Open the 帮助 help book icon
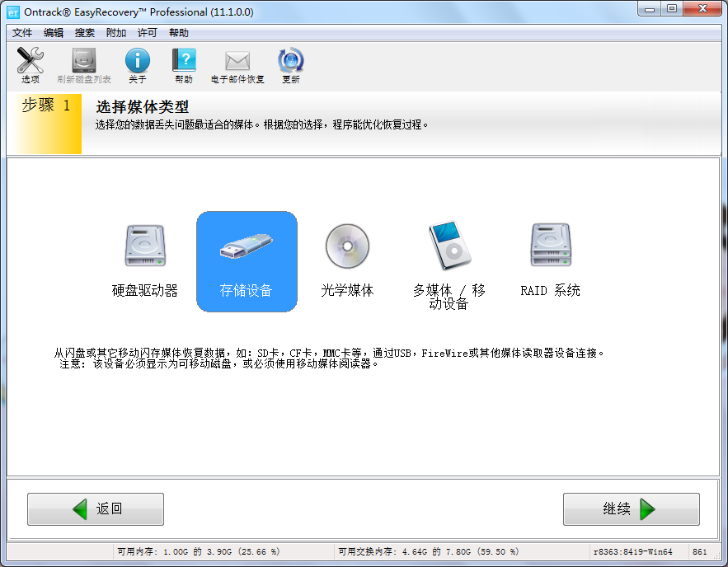728x567 pixels. pos(184,65)
